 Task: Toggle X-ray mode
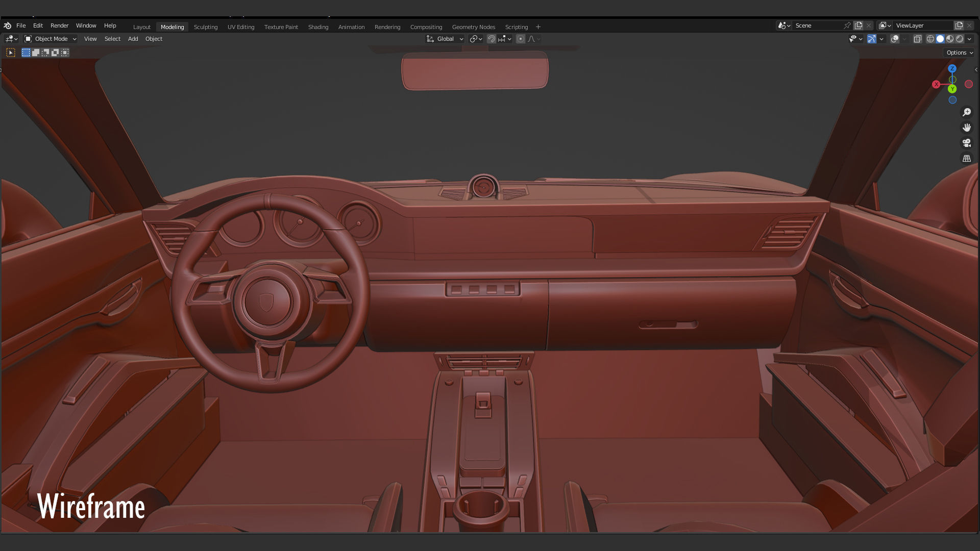pyautogui.click(x=918, y=39)
